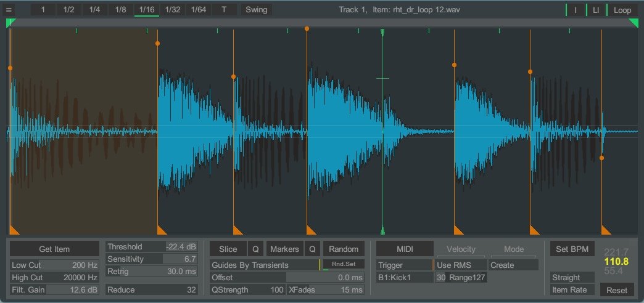The width and height of the screenshot is (644, 303).
Task: Select the 1 grid division
Action: click(43, 10)
